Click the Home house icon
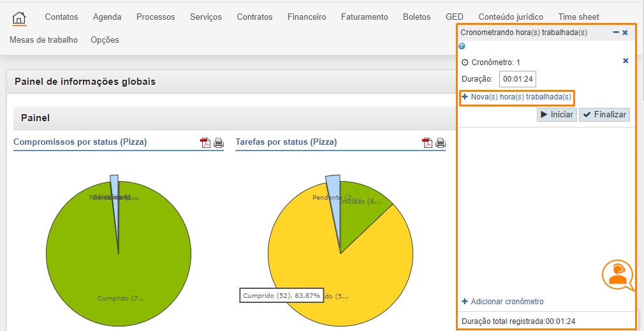This screenshot has height=331, width=644. (19, 17)
